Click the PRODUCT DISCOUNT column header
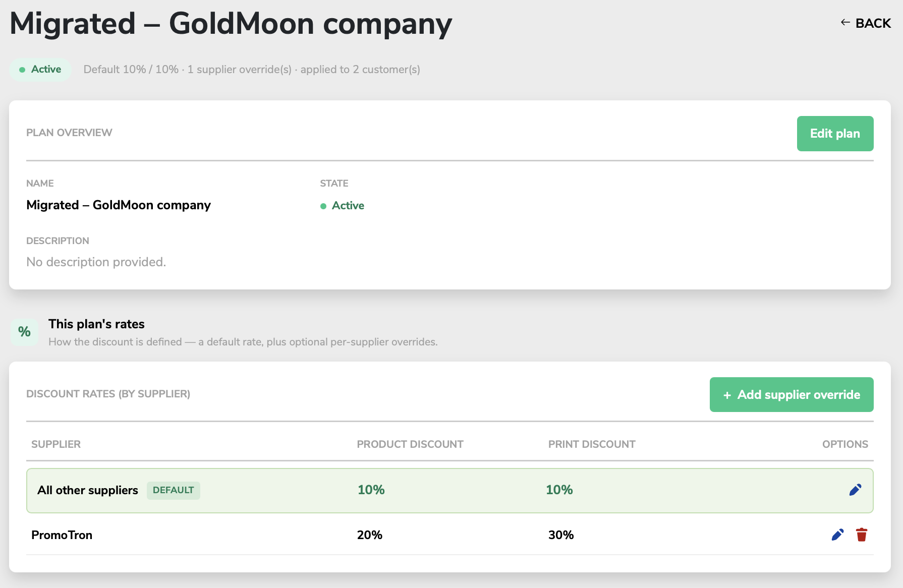The image size is (903, 588). pyautogui.click(x=410, y=444)
